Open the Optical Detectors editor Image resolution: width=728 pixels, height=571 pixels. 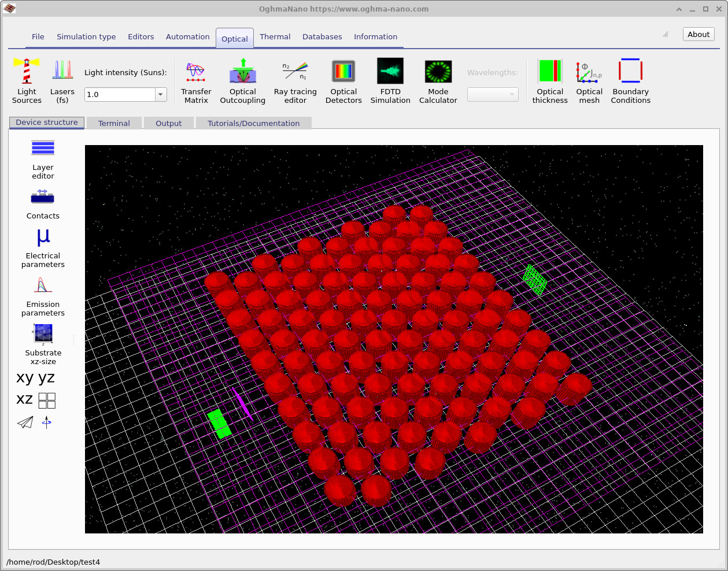click(x=343, y=81)
